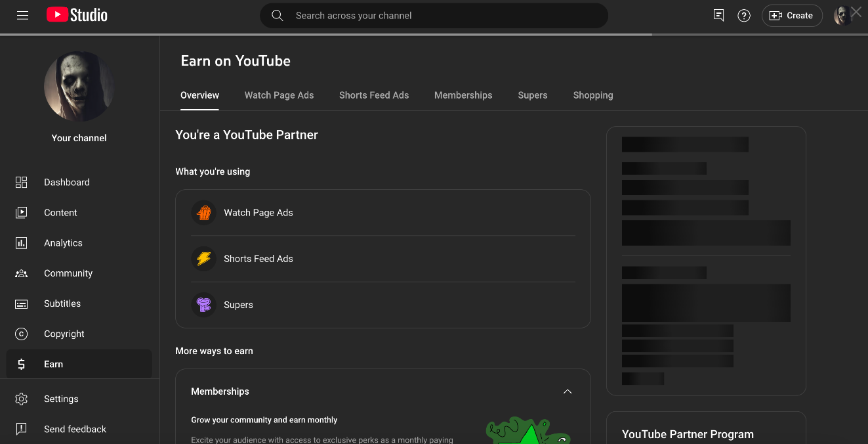Viewport: 868px width, 444px height.
Task: Open the Supers tab
Action: (x=532, y=95)
